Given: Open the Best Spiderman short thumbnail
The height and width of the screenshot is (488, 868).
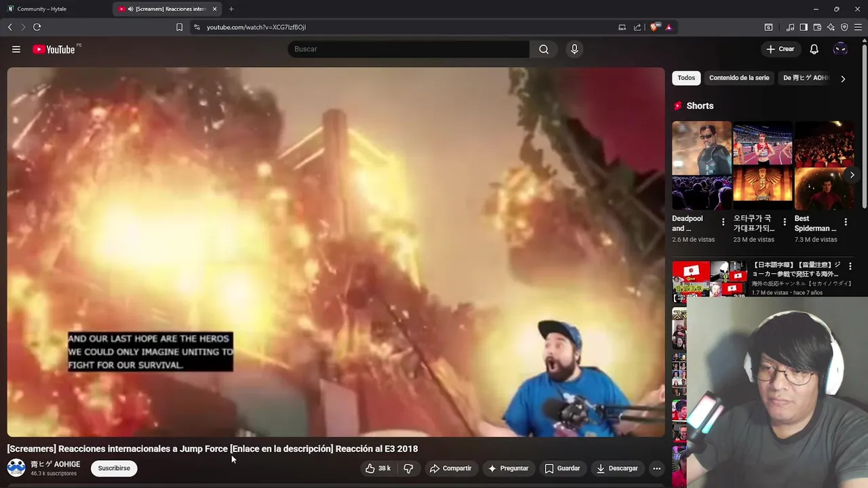Looking at the screenshot, I should pos(824,165).
